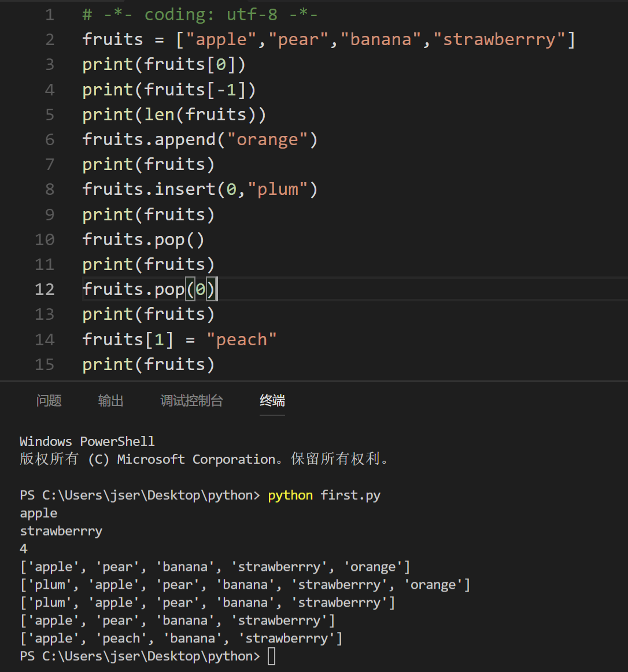Click the output list starting with 'plum' ending 'orange'
The image size is (628, 672).
click(x=245, y=585)
